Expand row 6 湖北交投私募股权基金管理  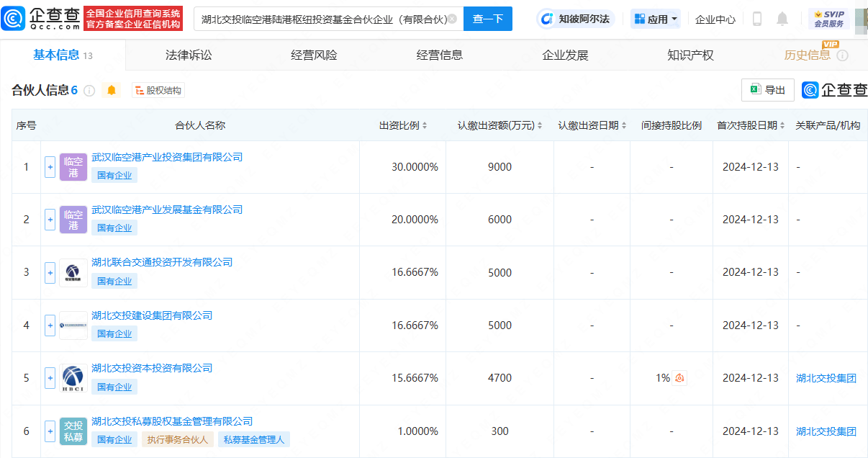50,431
